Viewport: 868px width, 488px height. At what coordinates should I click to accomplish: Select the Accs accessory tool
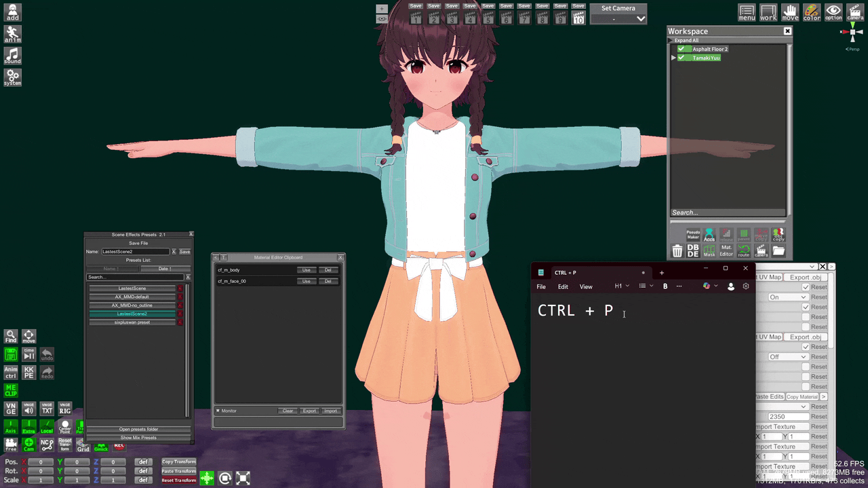coord(709,236)
